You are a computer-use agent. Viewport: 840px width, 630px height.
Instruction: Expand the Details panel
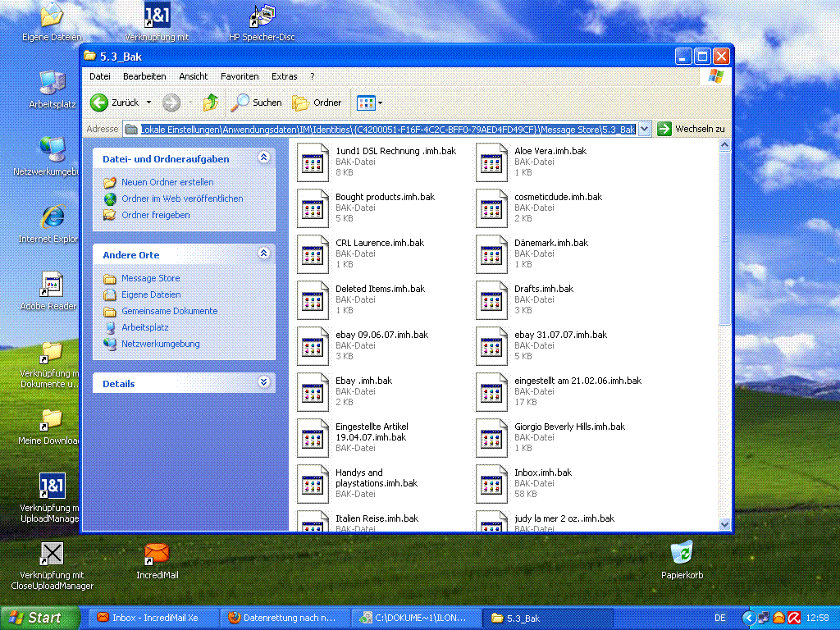pyautogui.click(x=263, y=382)
